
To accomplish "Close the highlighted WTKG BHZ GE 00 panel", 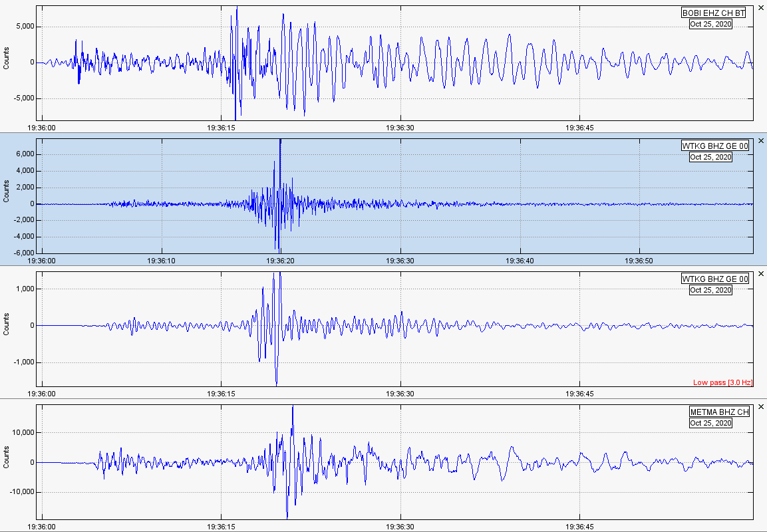I will click(x=761, y=140).
